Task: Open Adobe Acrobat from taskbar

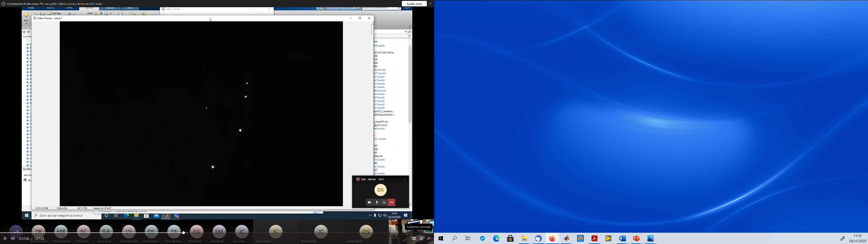Action: [x=594, y=238]
